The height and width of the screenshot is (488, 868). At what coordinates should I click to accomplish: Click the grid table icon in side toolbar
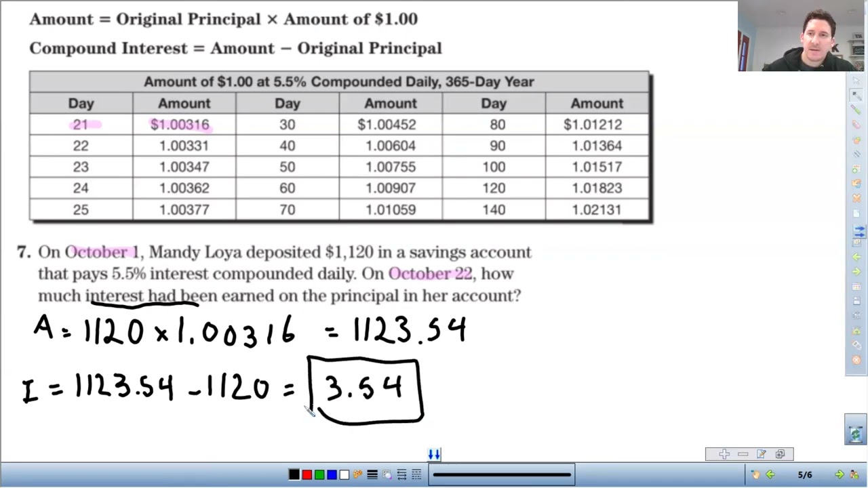point(856,287)
